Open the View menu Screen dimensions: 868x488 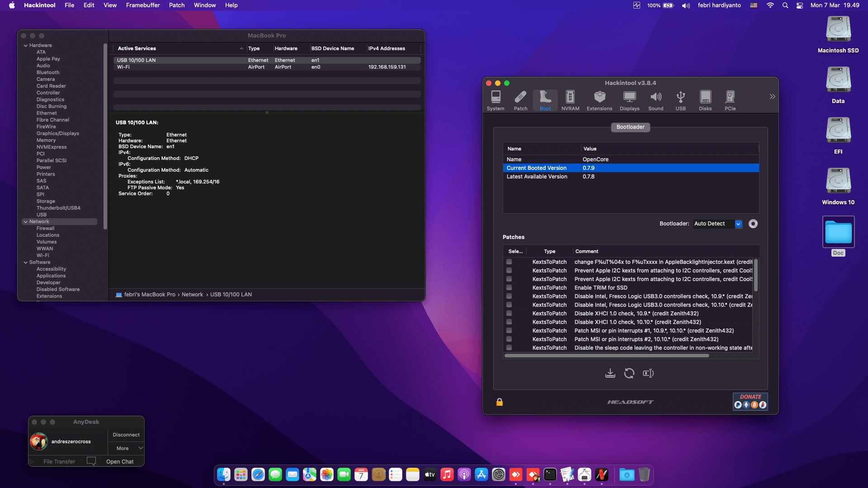point(110,5)
